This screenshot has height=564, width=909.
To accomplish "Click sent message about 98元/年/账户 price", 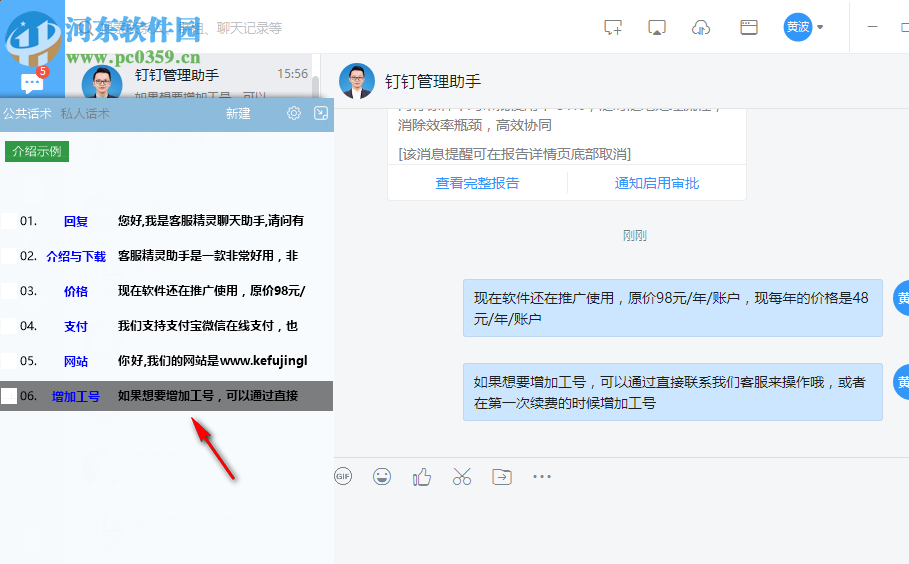I will pyautogui.click(x=672, y=308).
